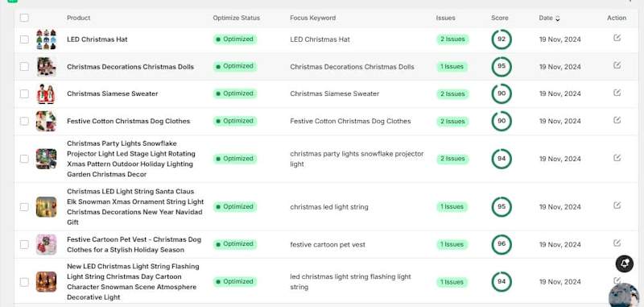Click the score 96 progress ring
The height and width of the screenshot is (307, 644).
tap(502, 244)
